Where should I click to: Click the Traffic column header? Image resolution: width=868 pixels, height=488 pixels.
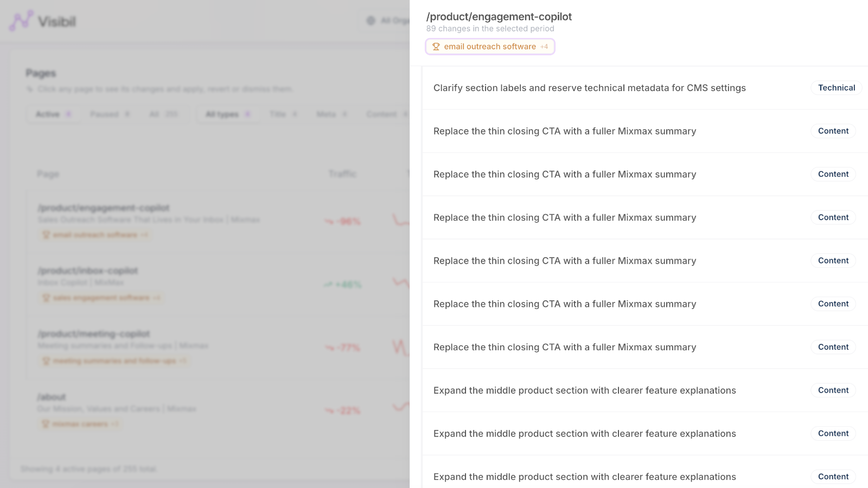pos(342,174)
